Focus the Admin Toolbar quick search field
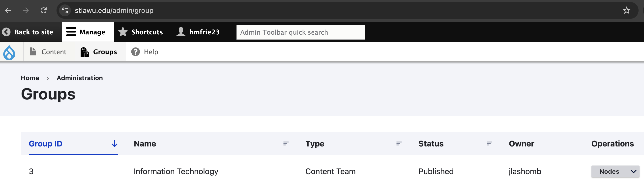Image resolution: width=644 pixels, height=190 pixels. (300, 32)
